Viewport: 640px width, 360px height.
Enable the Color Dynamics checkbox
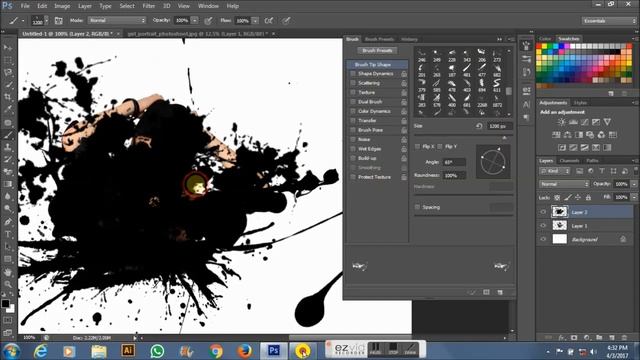(353, 111)
